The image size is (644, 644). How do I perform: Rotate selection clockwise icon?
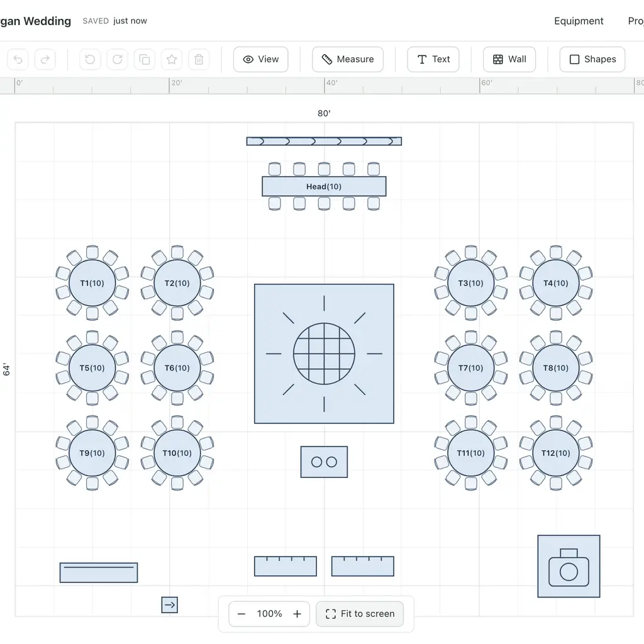pyautogui.click(x=118, y=59)
